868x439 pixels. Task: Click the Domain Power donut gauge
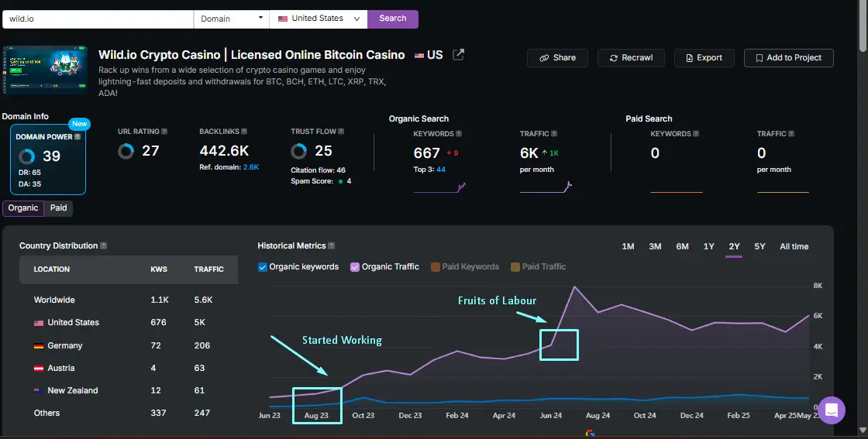(26, 156)
